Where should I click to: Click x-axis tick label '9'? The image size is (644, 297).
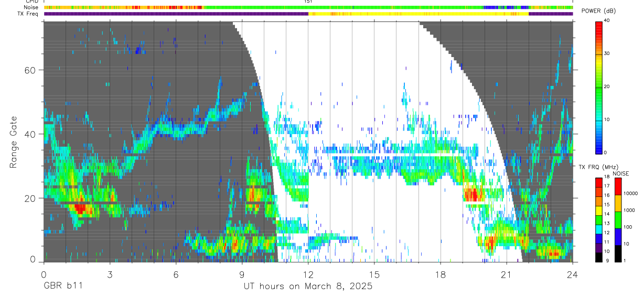[x=242, y=274]
